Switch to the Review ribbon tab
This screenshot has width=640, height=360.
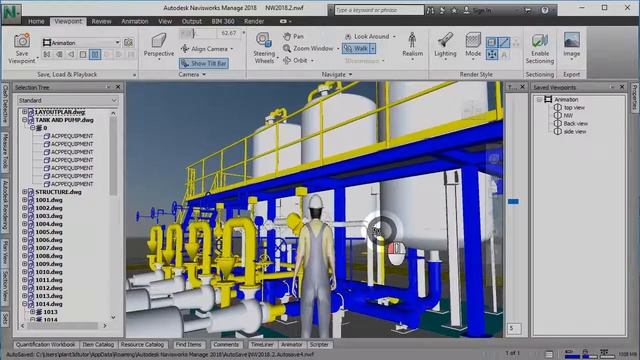tap(101, 21)
